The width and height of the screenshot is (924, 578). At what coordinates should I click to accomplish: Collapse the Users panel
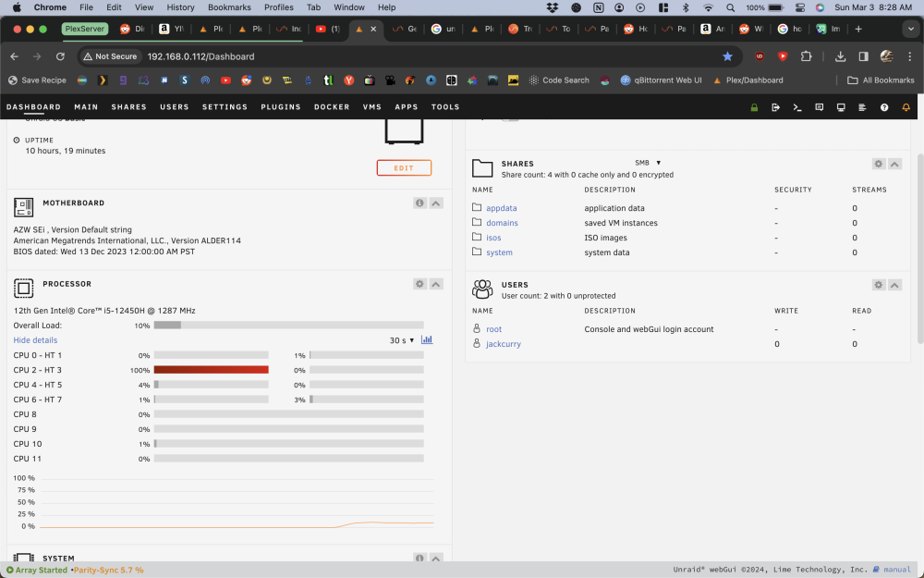(894, 285)
